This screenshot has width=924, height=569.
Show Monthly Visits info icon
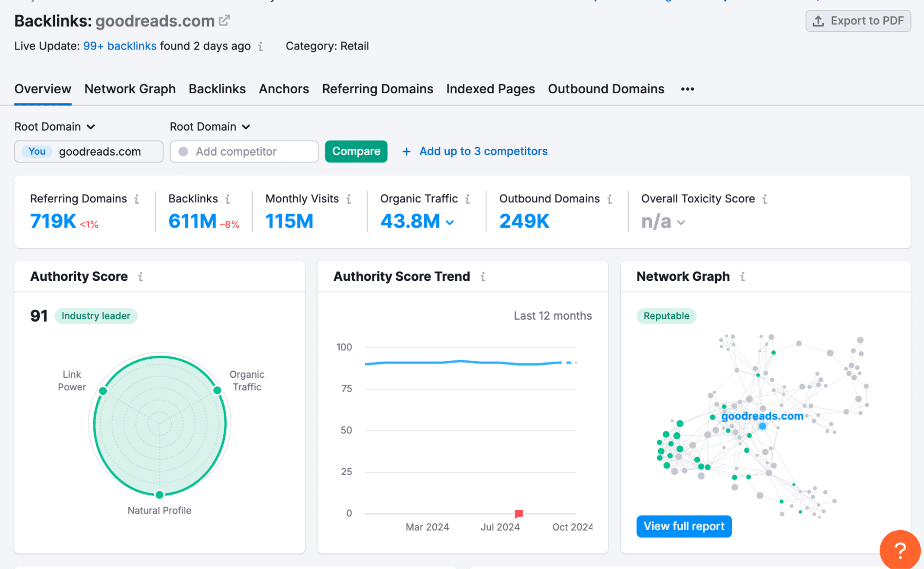349,199
